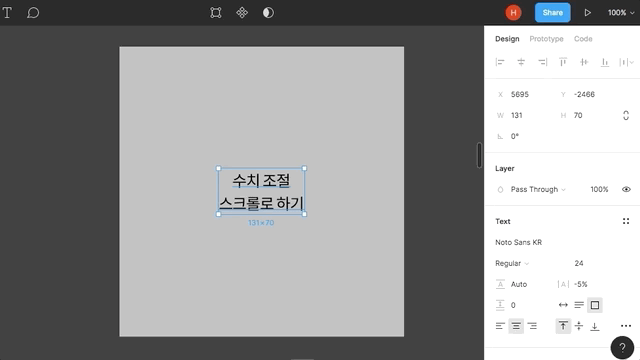Image resolution: width=640 pixels, height=360 pixels.
Task: Click Align Bottom icon
Action: [605, 62]
